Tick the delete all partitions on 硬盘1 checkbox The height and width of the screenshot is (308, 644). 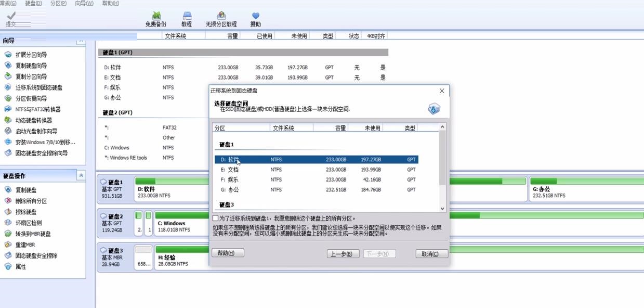216,218
